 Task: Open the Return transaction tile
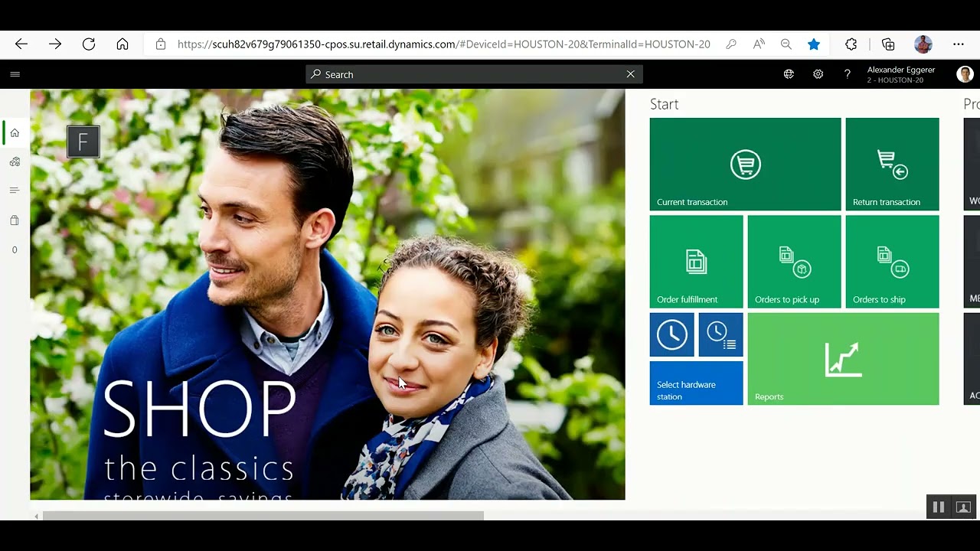tap(892, 164)
